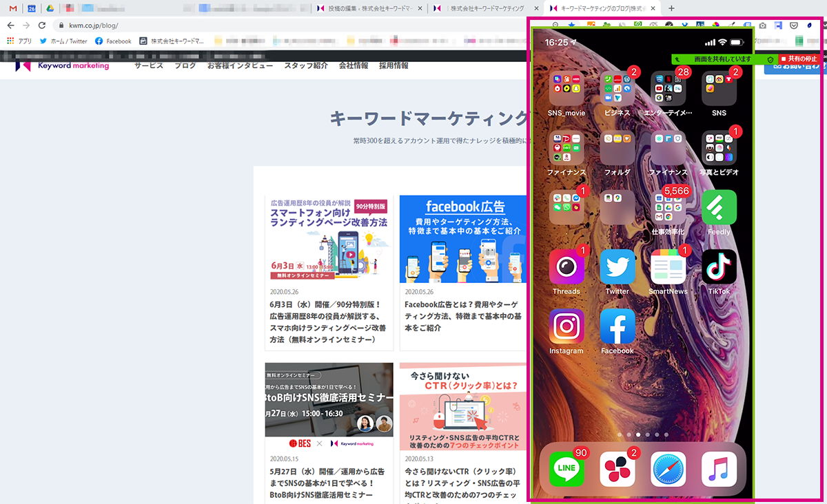Open the 会社情報 menu item
Viewport: 827px width, 504px height.
(354, 65)
